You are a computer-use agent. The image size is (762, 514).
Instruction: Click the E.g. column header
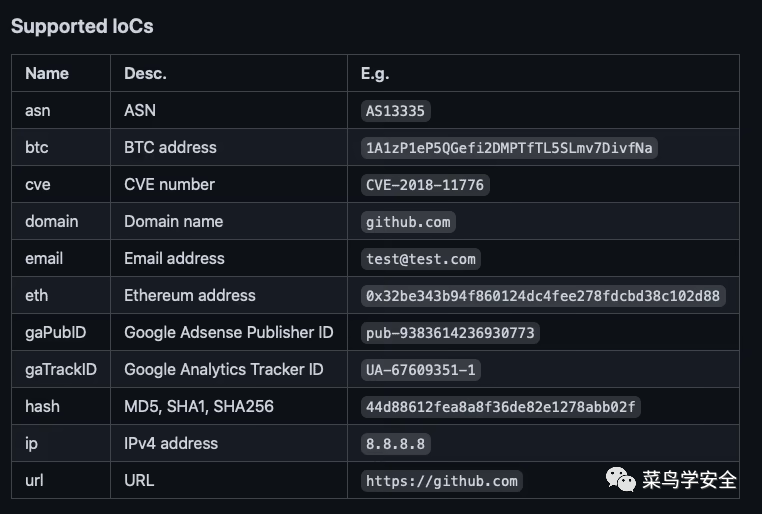tap(375, 73)
